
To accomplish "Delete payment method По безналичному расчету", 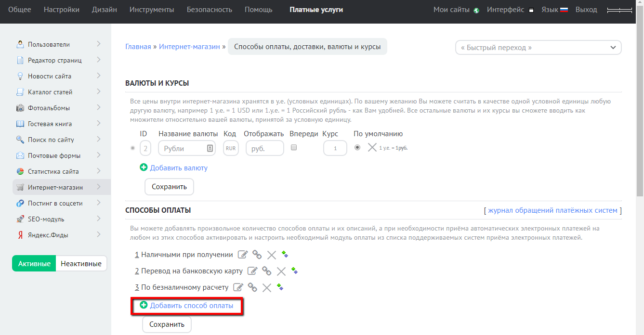I will pos(267,287).
